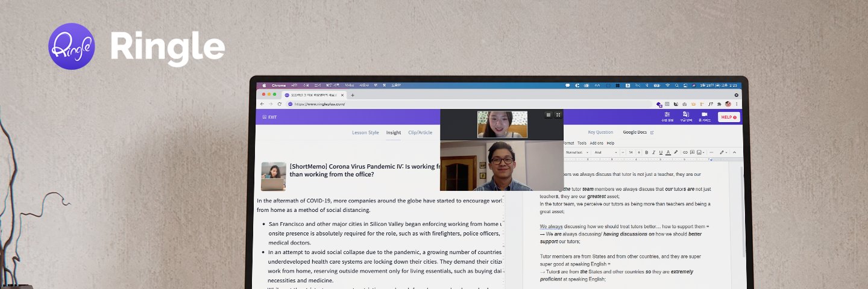Open Google Docs in external window icon

pyautogui.click(x=652, y=132)
